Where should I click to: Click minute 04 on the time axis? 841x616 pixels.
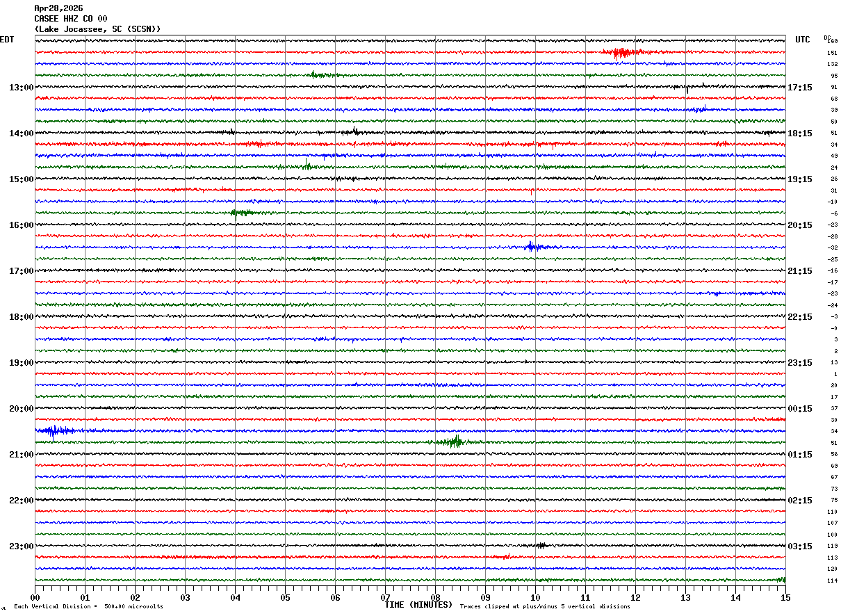(235, 597)
